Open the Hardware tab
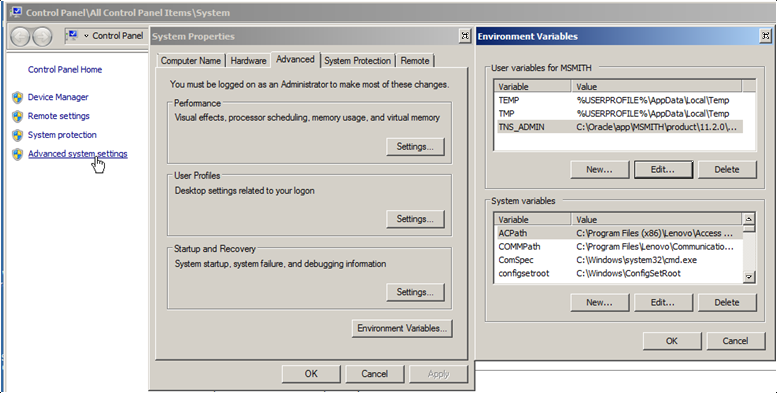 coord(248,60)
